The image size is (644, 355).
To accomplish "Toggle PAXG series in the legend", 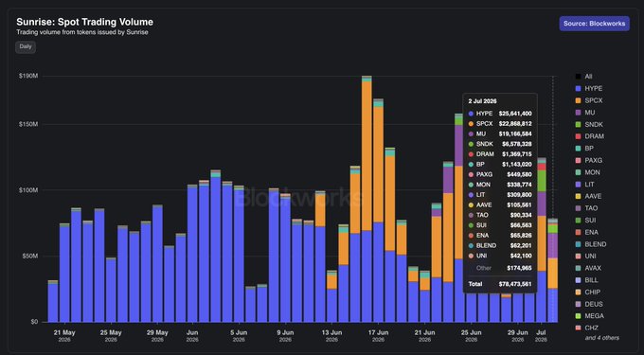I will (589, 160).
